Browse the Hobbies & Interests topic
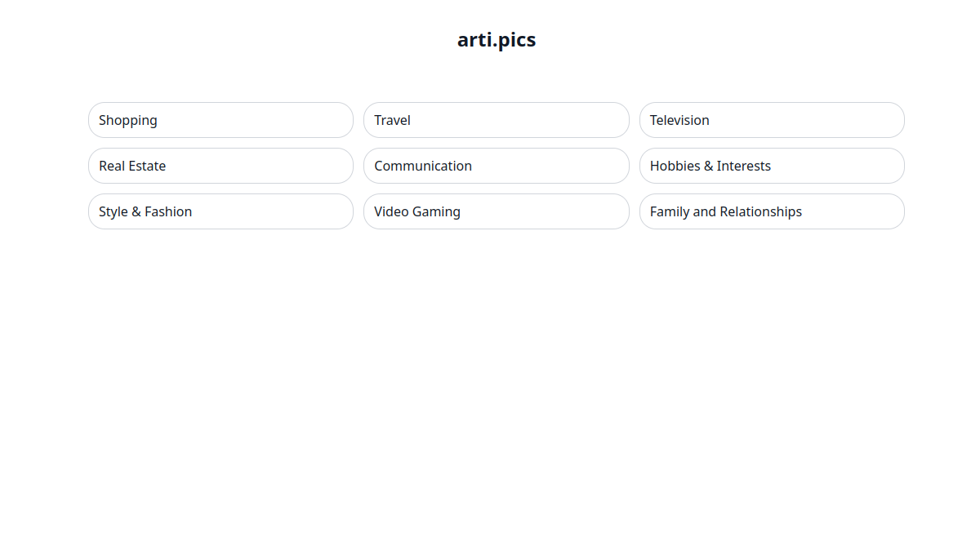Viewport: 980px width, 551px height. (x=772, y=166)
